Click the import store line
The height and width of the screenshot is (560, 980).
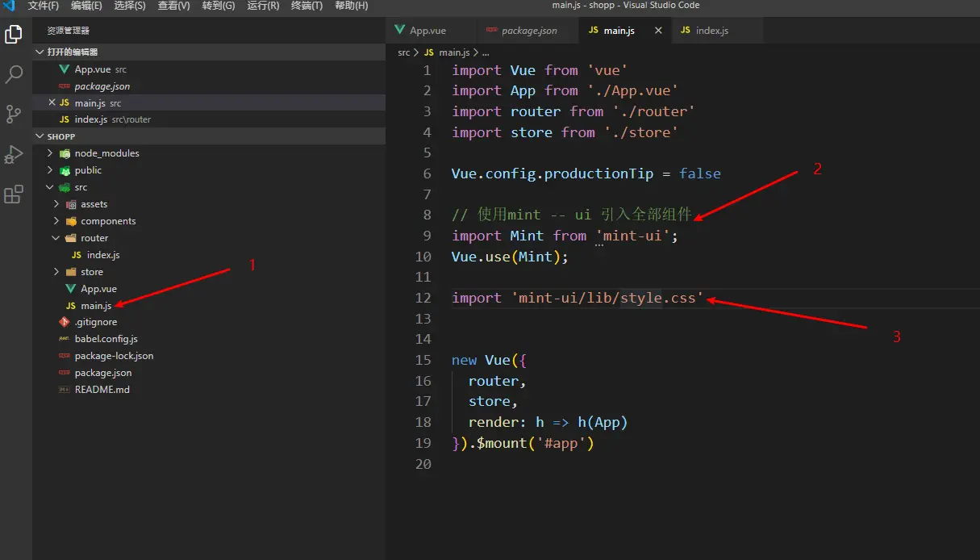click(565, 132)
